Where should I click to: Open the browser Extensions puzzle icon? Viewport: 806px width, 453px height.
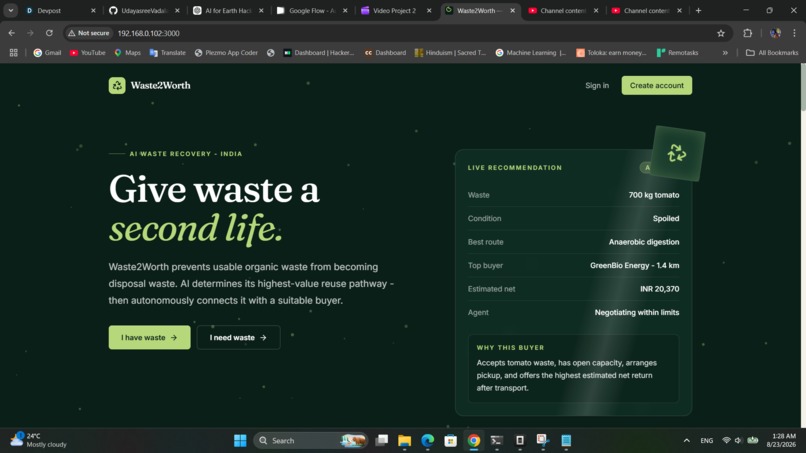pos(747,33)
